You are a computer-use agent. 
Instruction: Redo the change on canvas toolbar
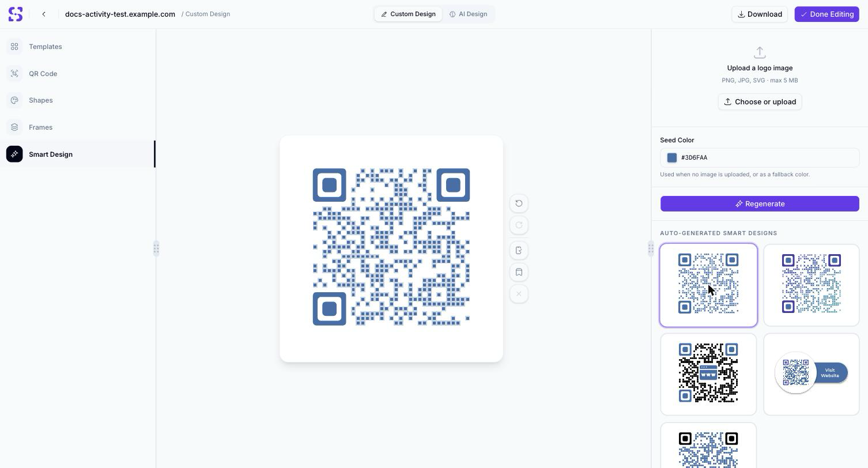click(x=519, y=225)
